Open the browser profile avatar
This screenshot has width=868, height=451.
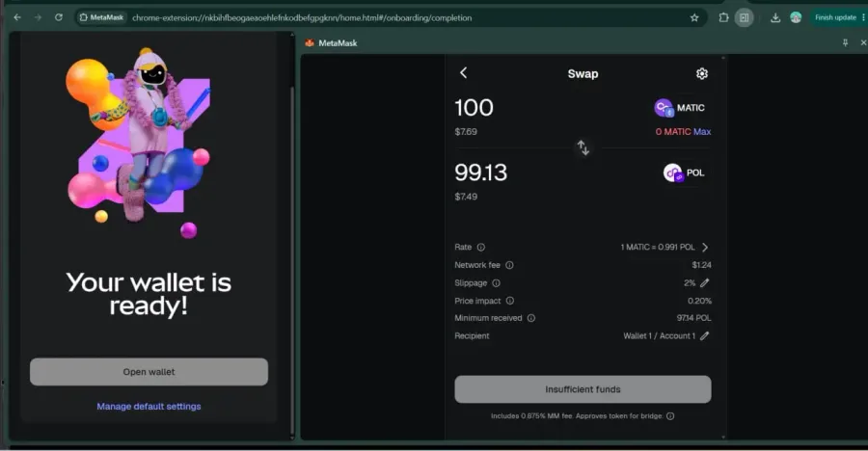(x=796, y=17)
